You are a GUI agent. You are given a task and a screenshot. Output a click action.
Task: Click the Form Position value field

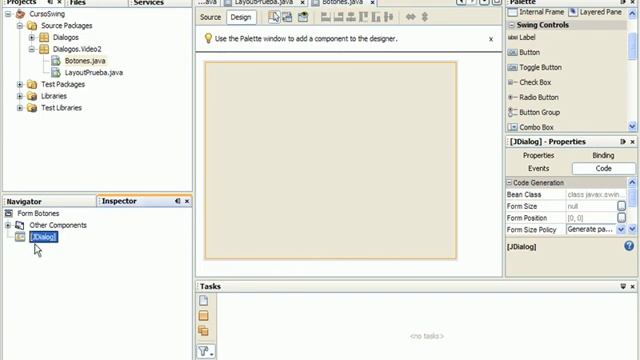click(x=591, y=218)
